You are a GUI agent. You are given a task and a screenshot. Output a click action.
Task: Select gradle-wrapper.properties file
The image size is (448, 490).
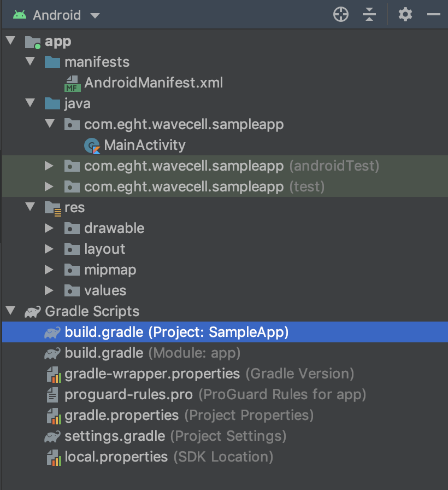[152, 374]
